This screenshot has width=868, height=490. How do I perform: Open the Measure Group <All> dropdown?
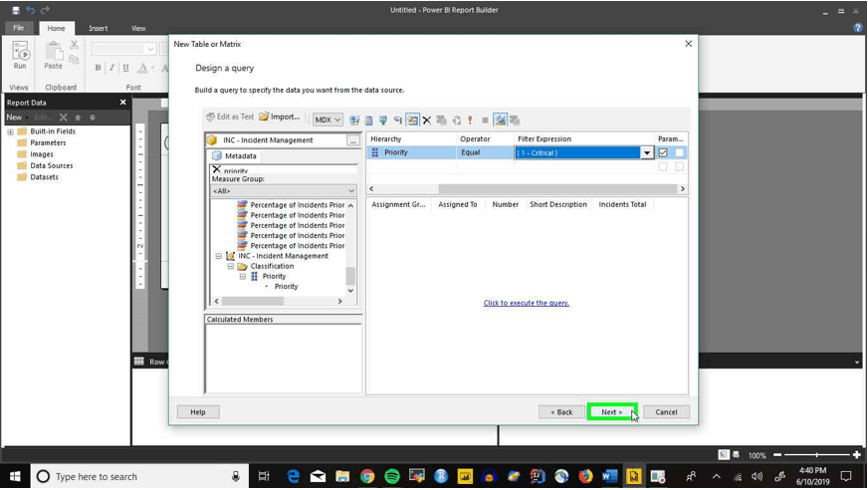click(284, 190)
